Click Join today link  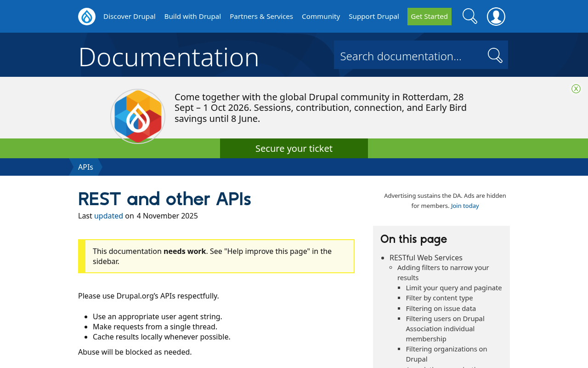pos(465,206)
